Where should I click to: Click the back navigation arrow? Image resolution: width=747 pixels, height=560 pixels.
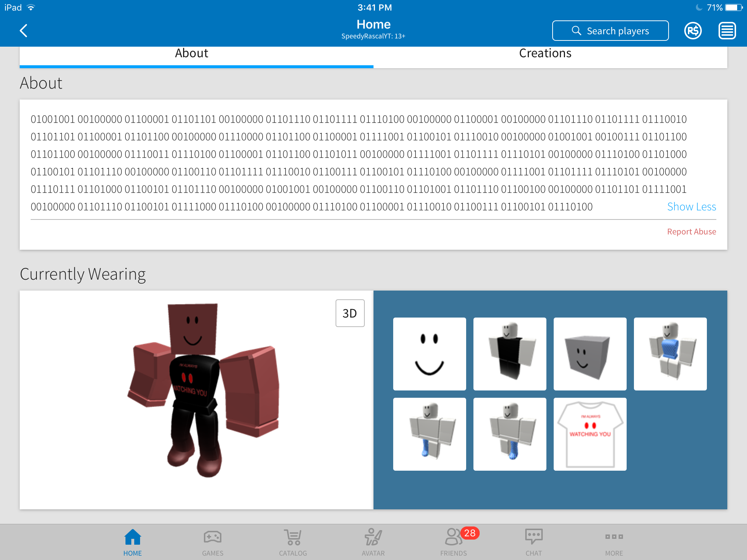click(x=24, y=31)
